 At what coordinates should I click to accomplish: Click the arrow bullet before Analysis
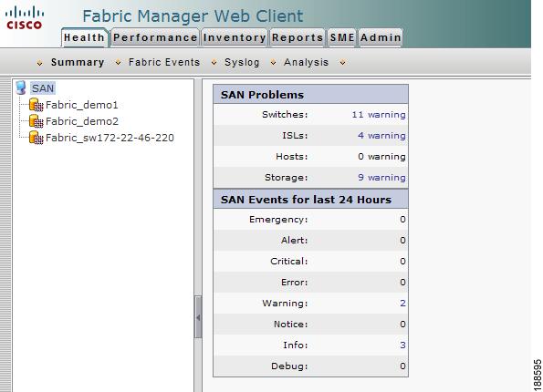point(273,63)
